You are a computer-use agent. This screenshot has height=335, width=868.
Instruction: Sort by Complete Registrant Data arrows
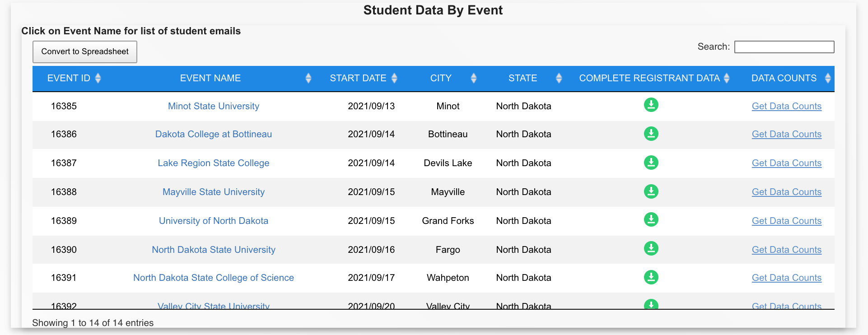tap(727, 78)
